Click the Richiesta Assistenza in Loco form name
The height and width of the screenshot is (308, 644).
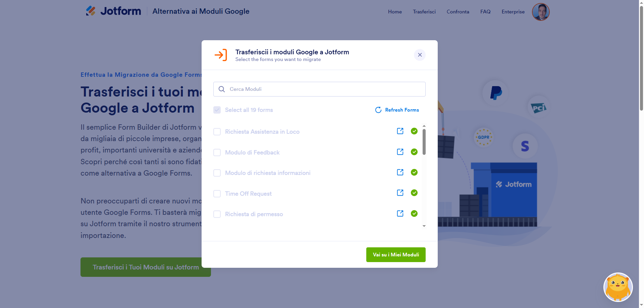[262, 132]
